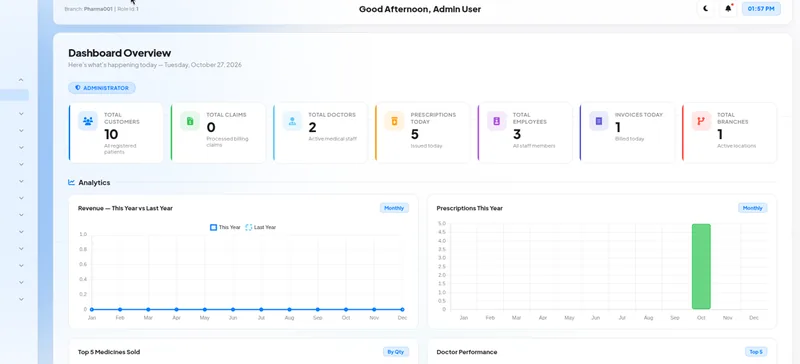
Task: Click the Prescriptions Today orange bottle icon
Action: click(x=394, y=121)
